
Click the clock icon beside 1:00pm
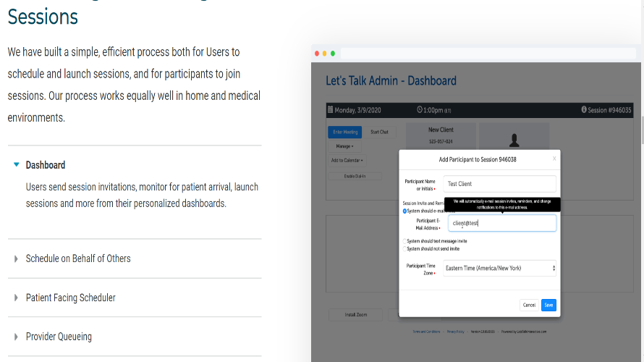(420, 110)
